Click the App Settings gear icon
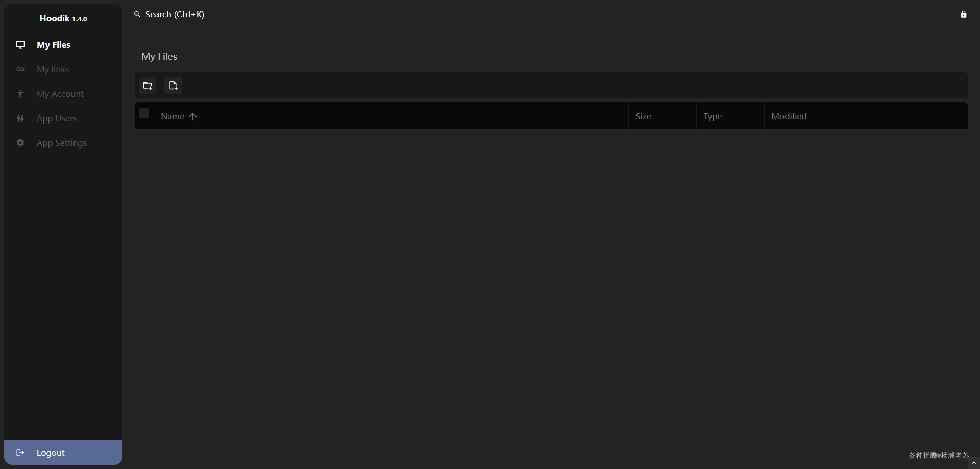 coord(20,143)
